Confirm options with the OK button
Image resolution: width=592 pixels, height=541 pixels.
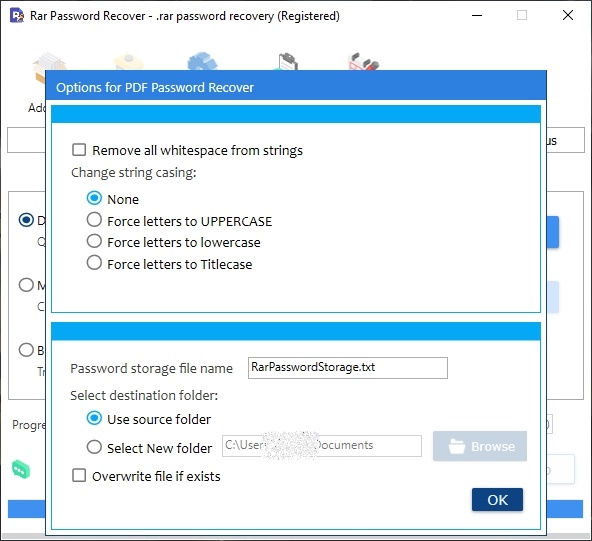pyautogui.click(x=497, y=499)
